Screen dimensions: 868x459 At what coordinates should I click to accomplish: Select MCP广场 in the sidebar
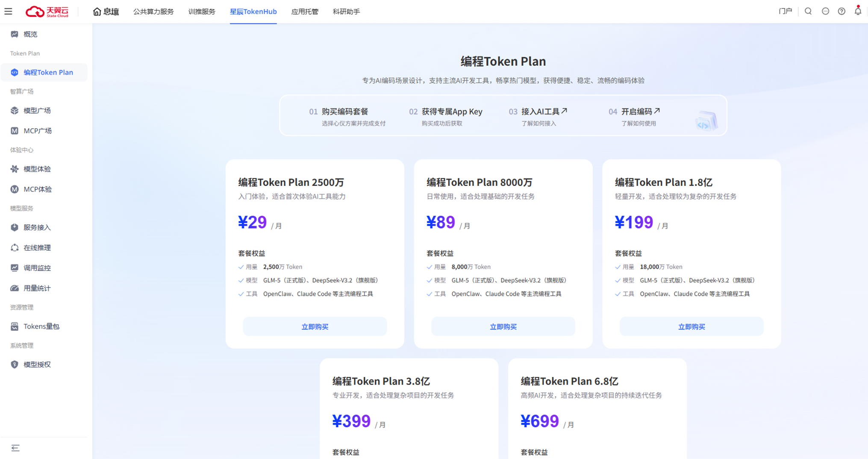click(x=38, y=131)
